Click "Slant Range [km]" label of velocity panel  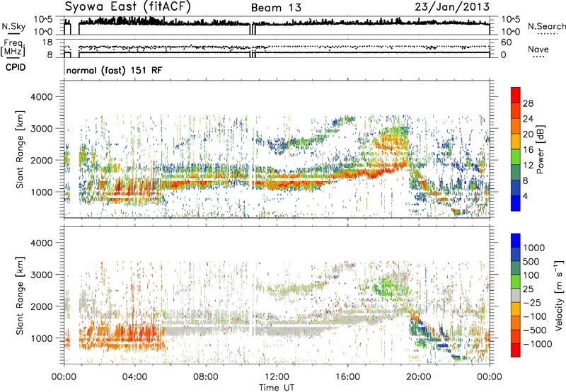point(20,296)
